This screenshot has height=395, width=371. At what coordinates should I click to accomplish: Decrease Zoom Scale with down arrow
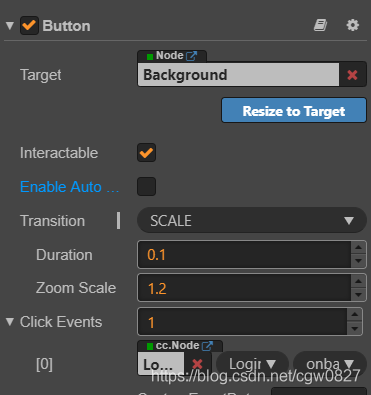click(358, 295)
